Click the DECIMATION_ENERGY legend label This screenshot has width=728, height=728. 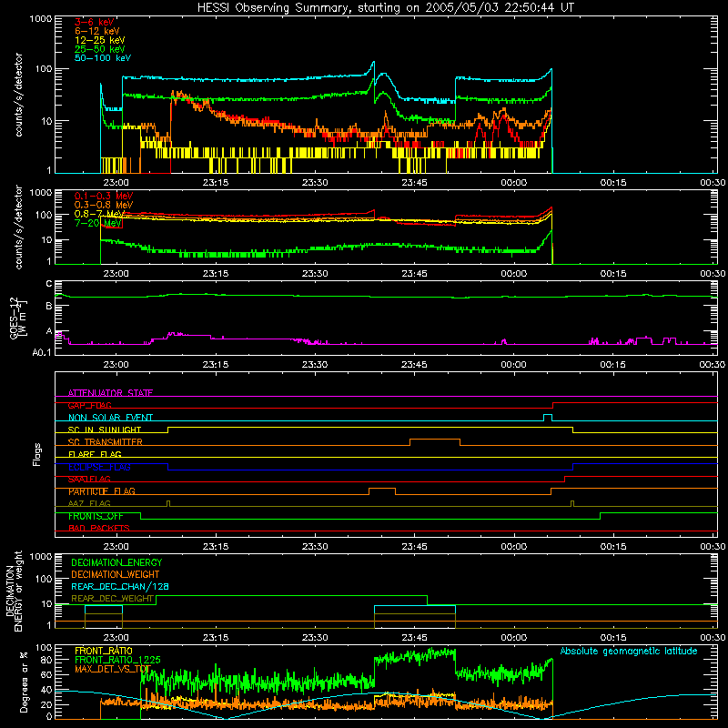pyautogui.click(x=116, y=562)
